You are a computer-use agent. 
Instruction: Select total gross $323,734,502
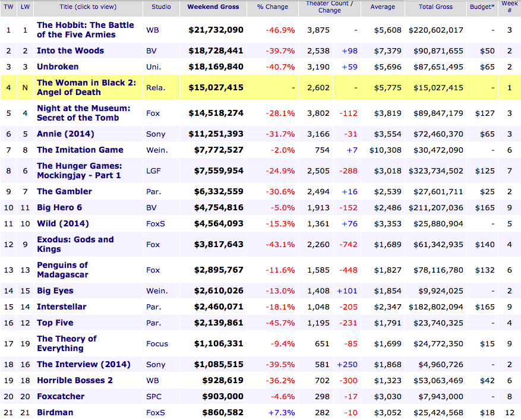point(436,170)
